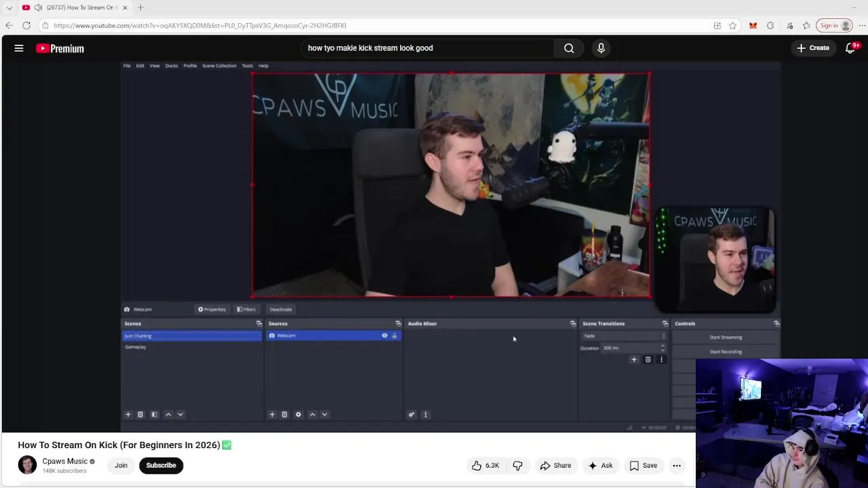Remove the selected source with the trash icon
This screenshot has width=868, height=488.
284,414
